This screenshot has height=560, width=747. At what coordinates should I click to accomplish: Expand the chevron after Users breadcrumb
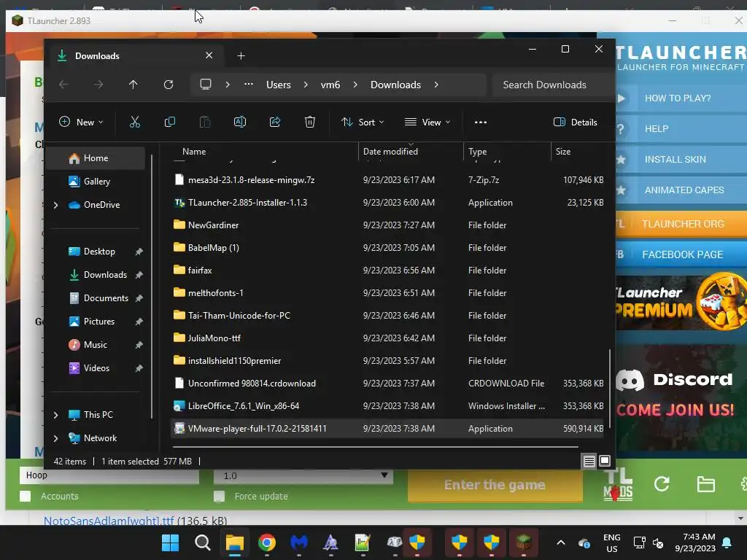pyautogui.click(x=306, y=85)
